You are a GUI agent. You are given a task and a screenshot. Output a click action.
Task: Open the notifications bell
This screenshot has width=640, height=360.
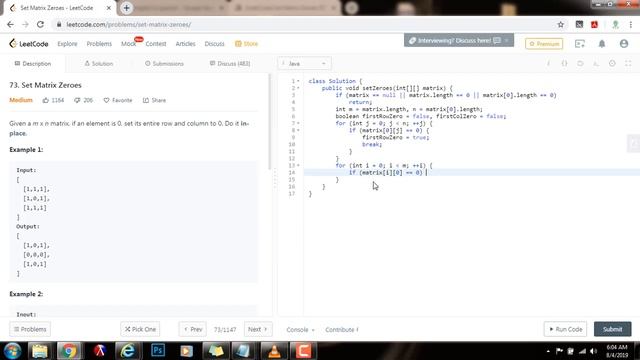pos(602,44)
